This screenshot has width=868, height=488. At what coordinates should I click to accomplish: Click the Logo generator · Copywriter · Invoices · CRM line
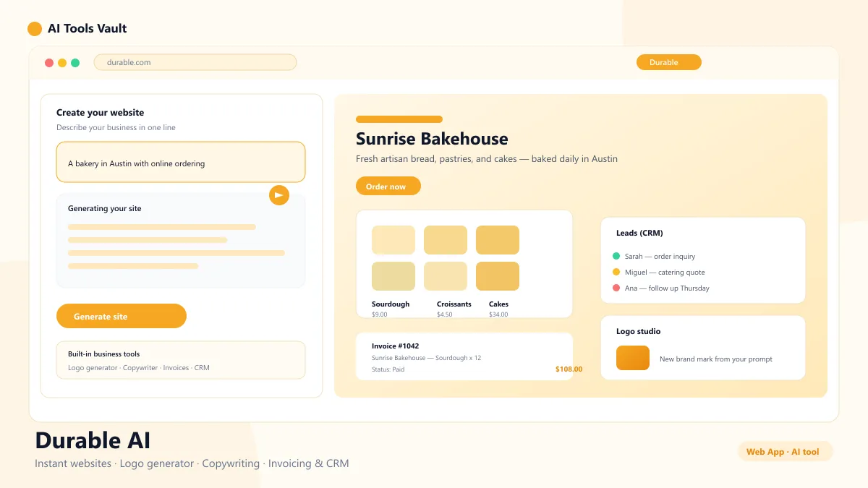coord(139,368)
